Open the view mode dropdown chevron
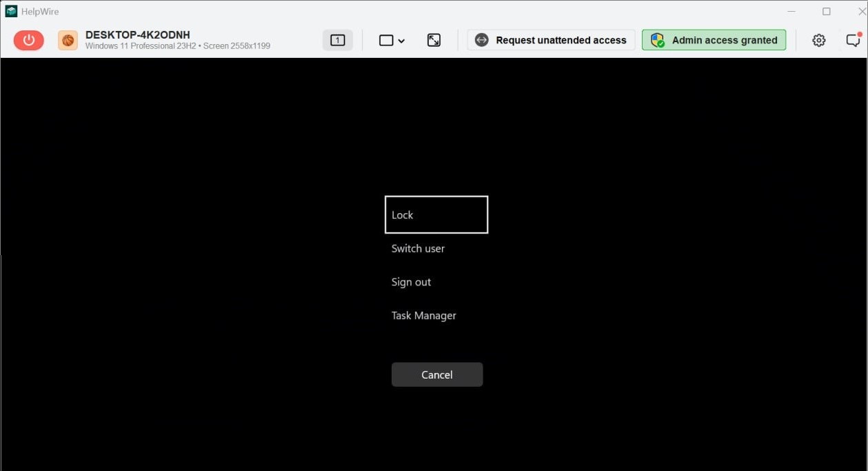868x471 pixels. (402, 41)
